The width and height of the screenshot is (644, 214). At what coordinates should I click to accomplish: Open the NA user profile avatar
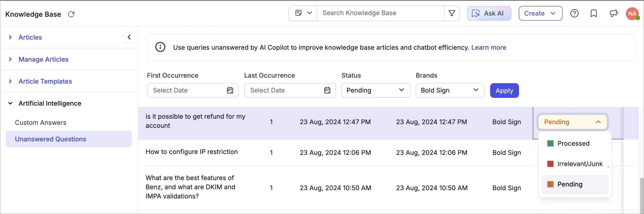(x=632, y=14)
